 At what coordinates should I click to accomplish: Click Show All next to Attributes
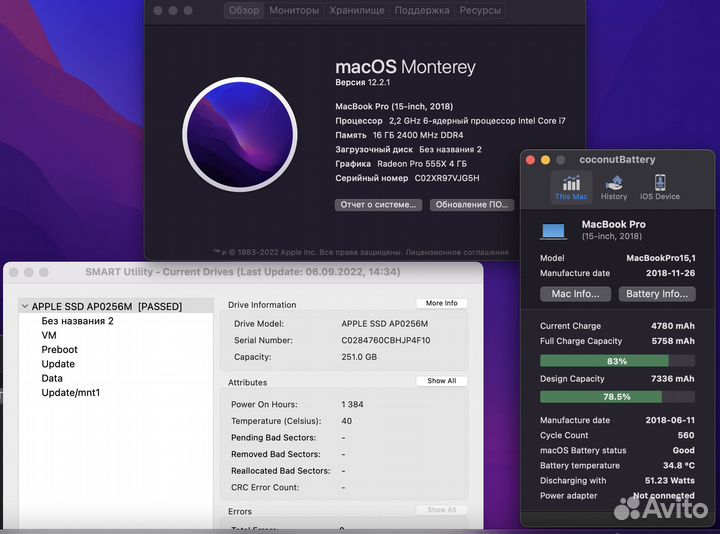(x=442, y=381)
